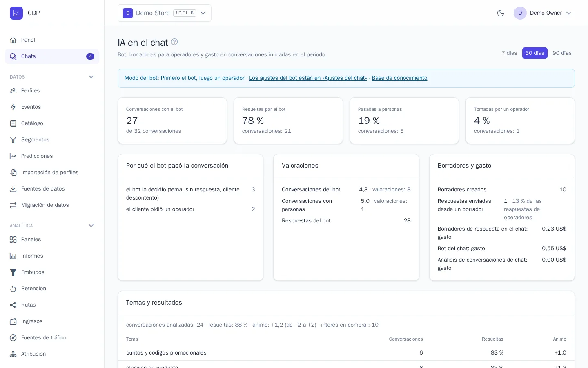Screen dimensions: 588x368
Task: Select the 7 días period tab
Action: [509, 53]
